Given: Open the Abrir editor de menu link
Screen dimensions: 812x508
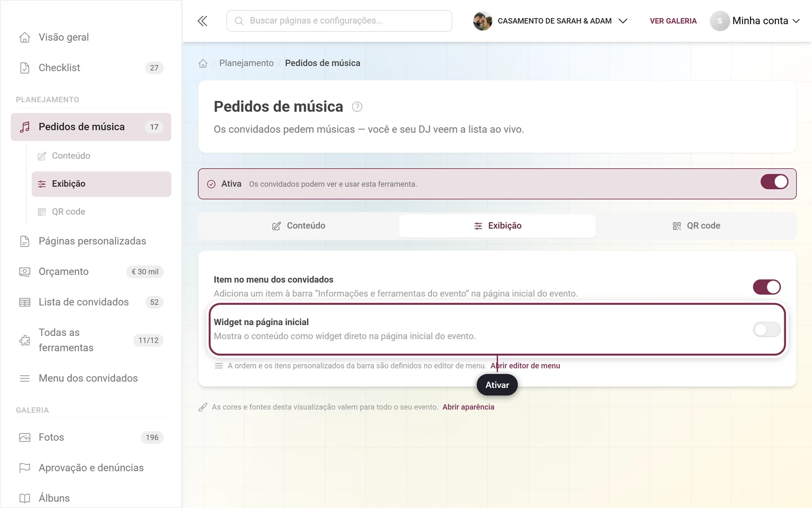Looking at the screenshot, I should (526, 366).
